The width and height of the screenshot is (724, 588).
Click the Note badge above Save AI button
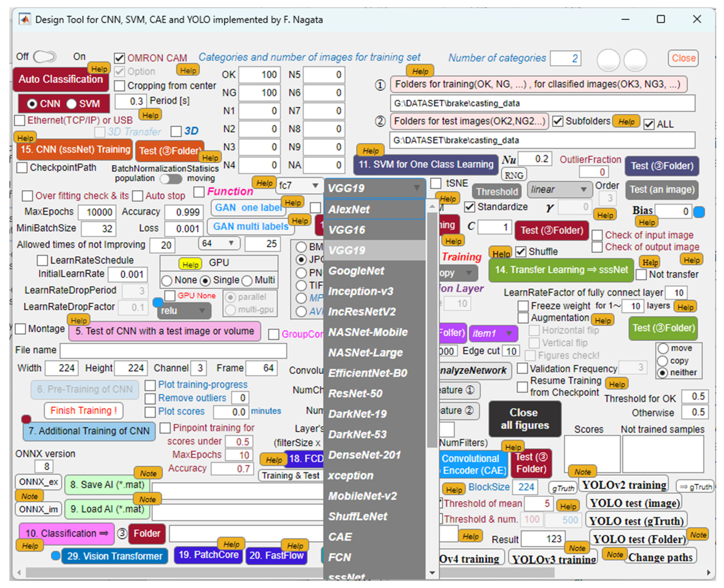(x=148, y=473)
